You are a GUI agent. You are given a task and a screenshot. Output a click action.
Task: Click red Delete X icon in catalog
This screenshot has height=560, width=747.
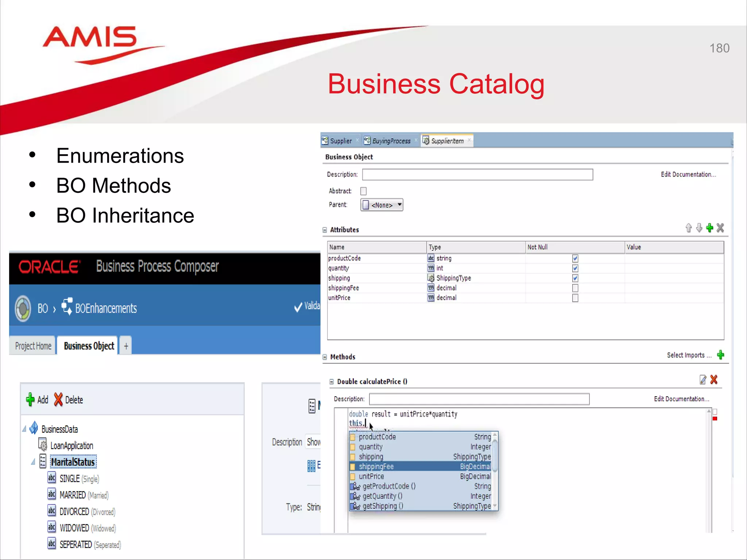point(58,400)
